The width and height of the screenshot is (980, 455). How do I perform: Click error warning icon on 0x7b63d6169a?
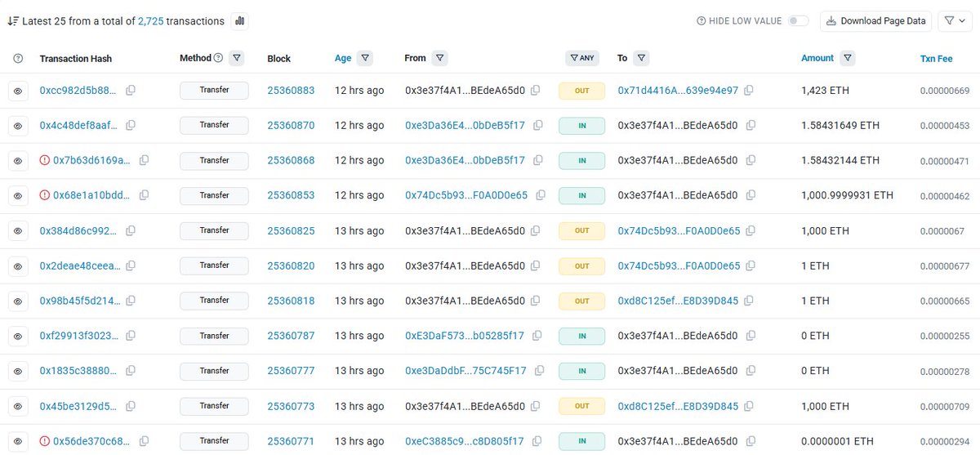(45, 160)
